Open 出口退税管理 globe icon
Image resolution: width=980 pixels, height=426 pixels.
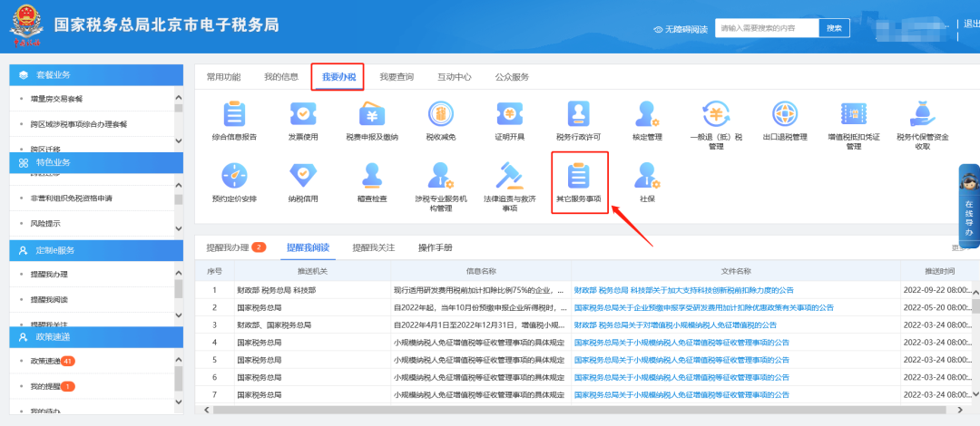pyautogui.click(x=785, y=114)
